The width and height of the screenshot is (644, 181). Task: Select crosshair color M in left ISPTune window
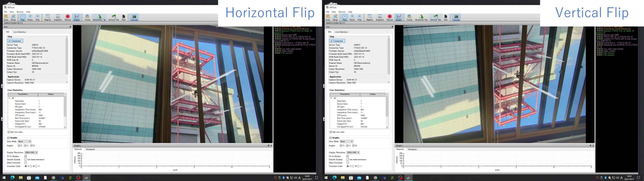coord(31,166)
